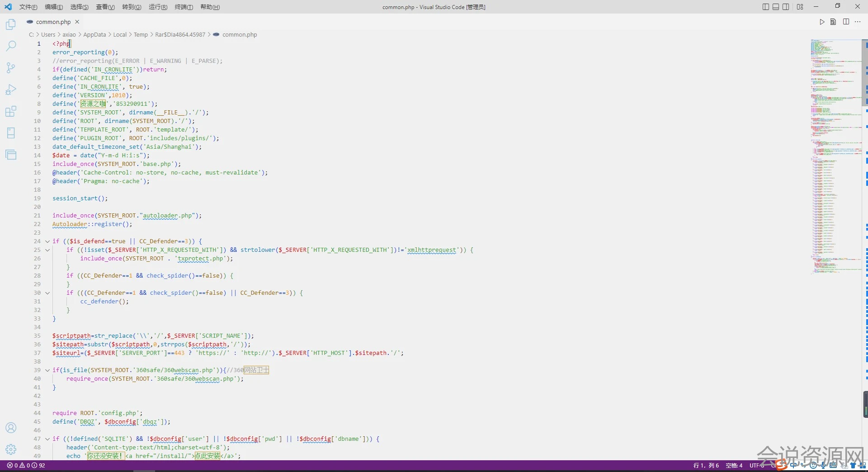Toggle the secondary side bar
This screenshot has width=868, height=472.
(786, 7)
